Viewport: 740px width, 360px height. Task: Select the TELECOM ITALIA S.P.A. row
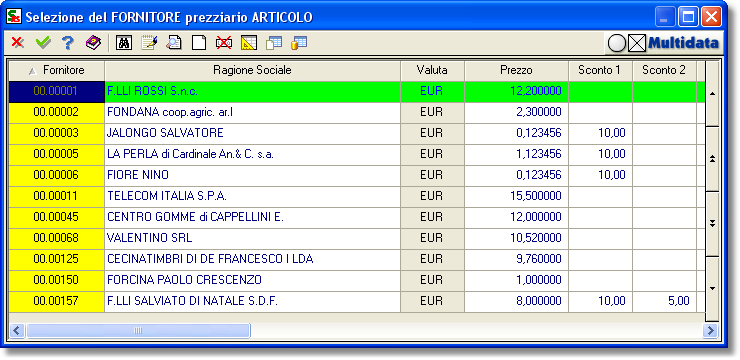357,197
